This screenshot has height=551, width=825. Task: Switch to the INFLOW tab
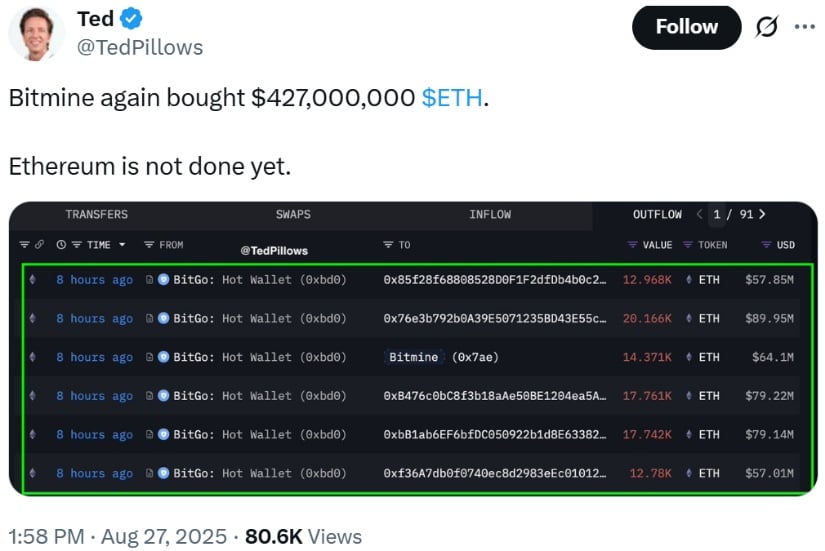(x=490, y=214)
